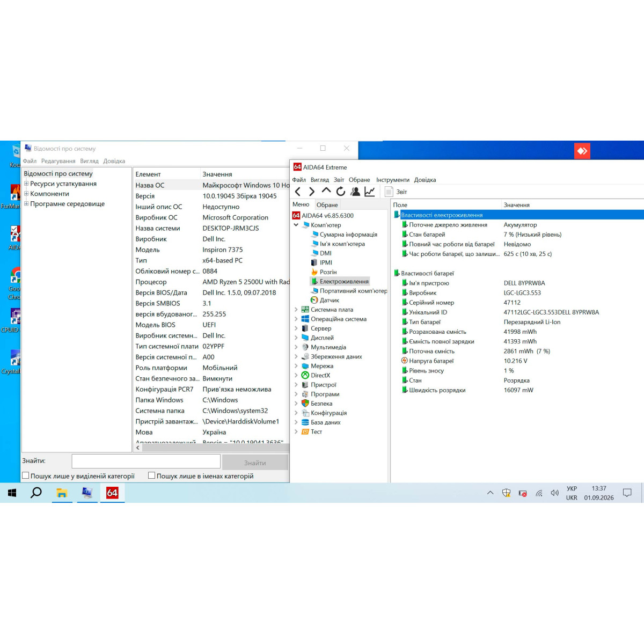Click the Знайти search input field

[146, 462]
